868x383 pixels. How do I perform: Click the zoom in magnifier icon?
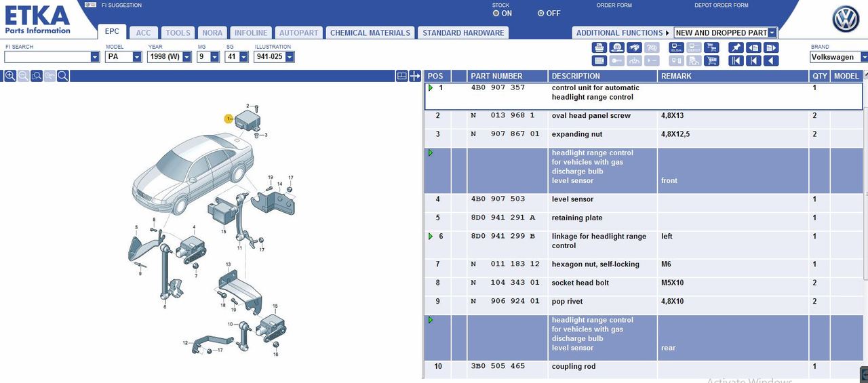click(x=10, y=76)
